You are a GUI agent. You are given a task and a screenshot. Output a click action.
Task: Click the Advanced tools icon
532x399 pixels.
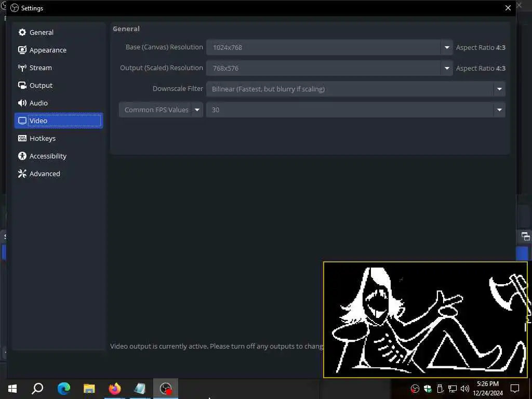(x=22, y=174)
